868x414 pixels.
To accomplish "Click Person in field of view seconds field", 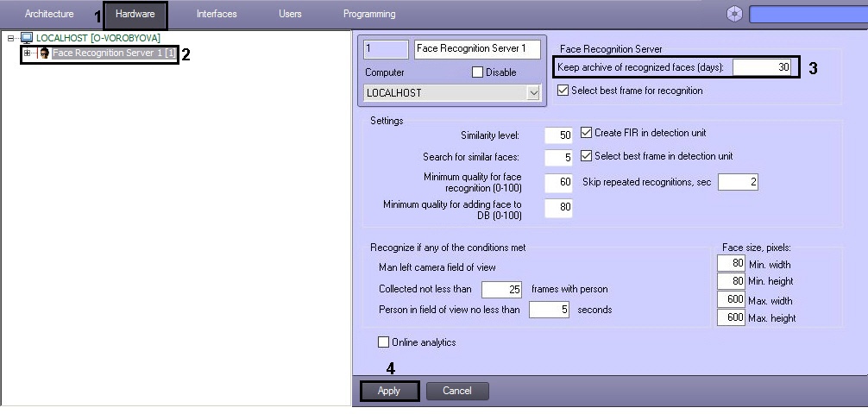I will 549,310.
